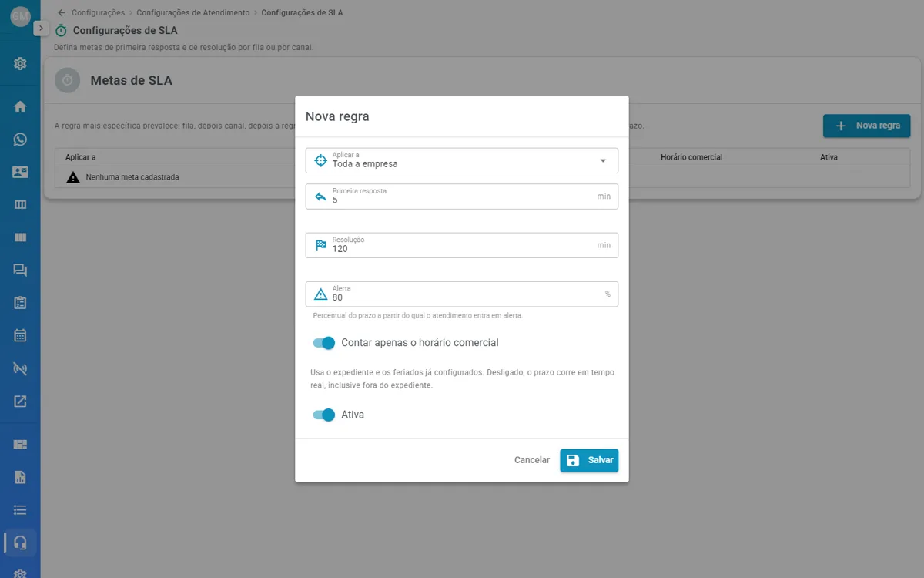
Task: Open the chat bubbles icon in sidebar
Action: pos(20,270)
